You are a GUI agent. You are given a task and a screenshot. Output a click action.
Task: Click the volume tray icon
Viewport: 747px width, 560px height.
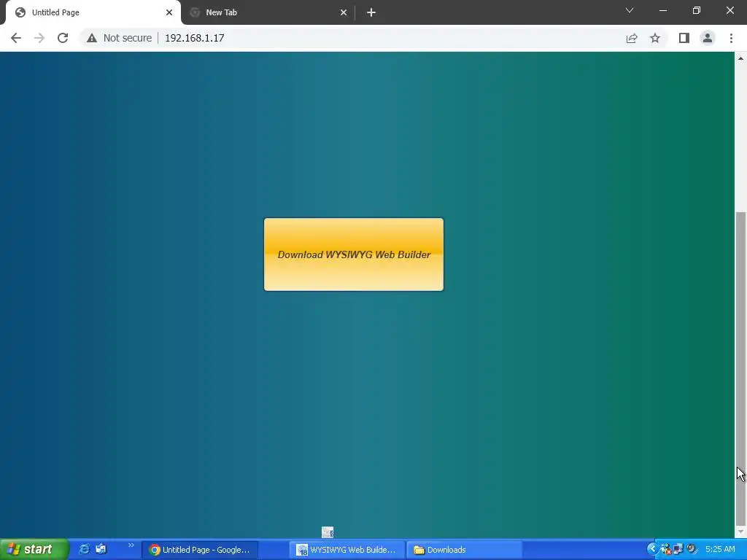pyautogui.click(x=692, y=550)
